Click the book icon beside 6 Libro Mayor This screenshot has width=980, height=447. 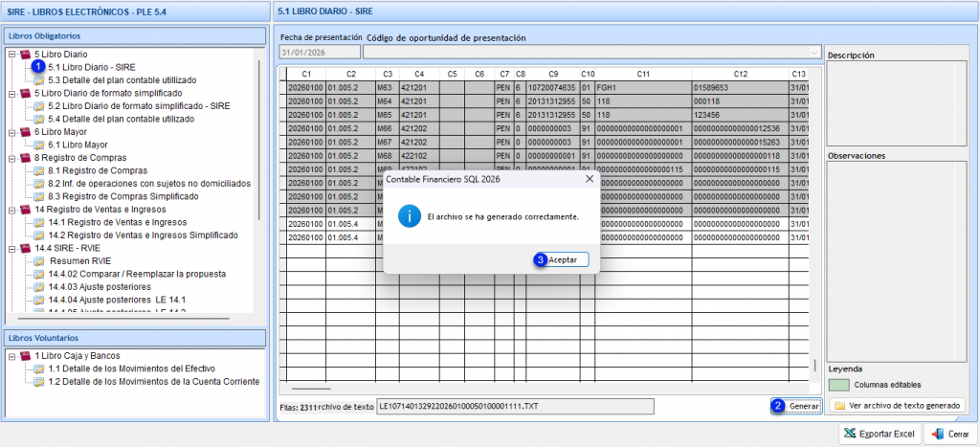pos(25,132)
